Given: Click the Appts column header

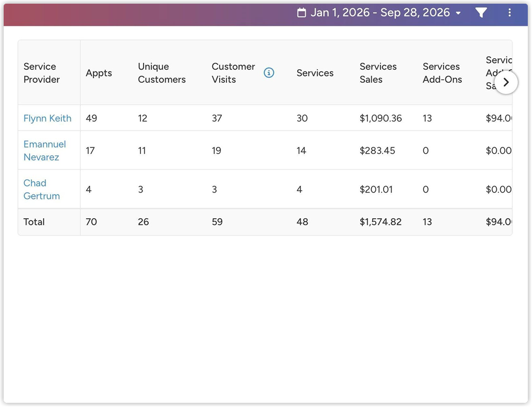Looking at the screenshot, I should pyautogui.click(x=99, y=73).
